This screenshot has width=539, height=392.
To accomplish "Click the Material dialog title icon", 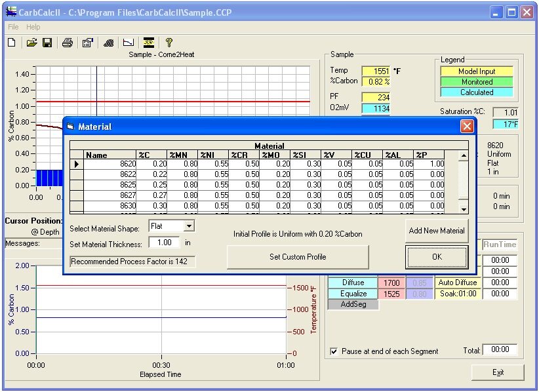I will coord(70,127).
